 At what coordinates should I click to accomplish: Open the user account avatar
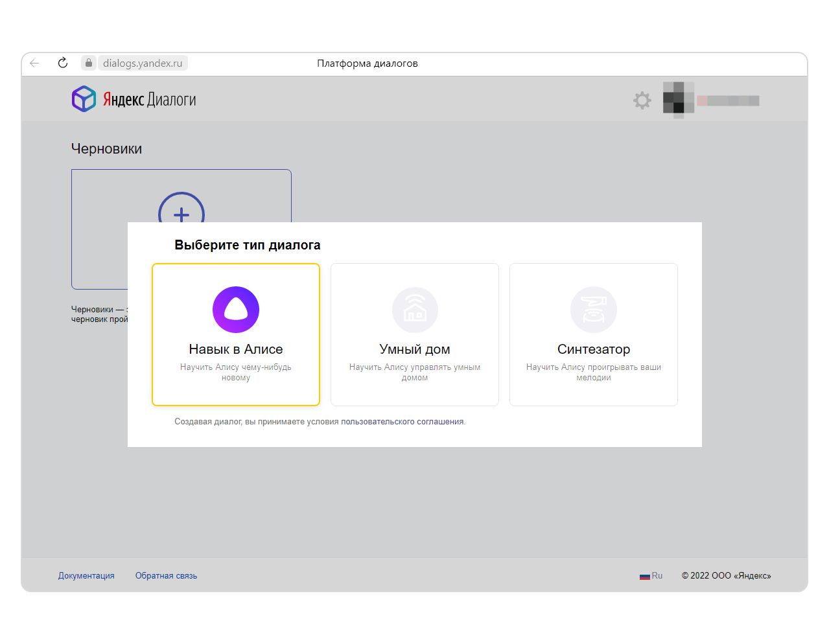tap(679, 100)
